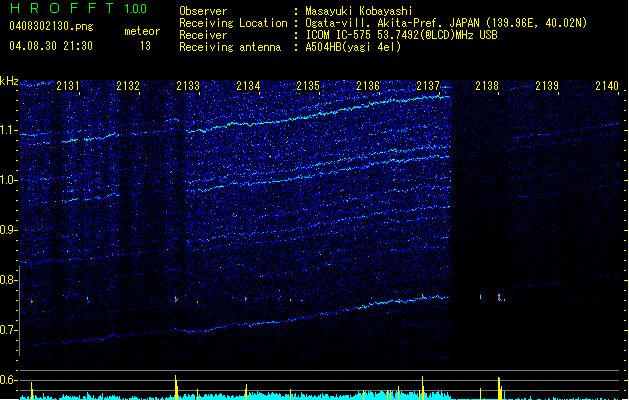Click the Ogata-vill. Akita-Pref. JAPAN location text

pyautogui.click(x=446, y=23)
